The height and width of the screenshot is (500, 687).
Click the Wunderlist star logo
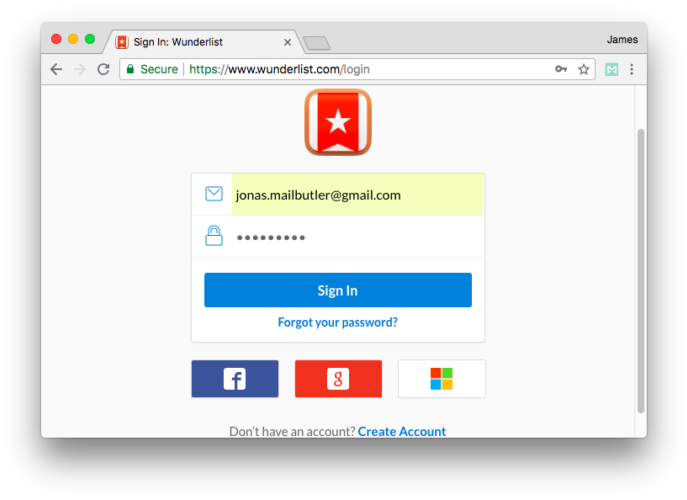[338, 122]
